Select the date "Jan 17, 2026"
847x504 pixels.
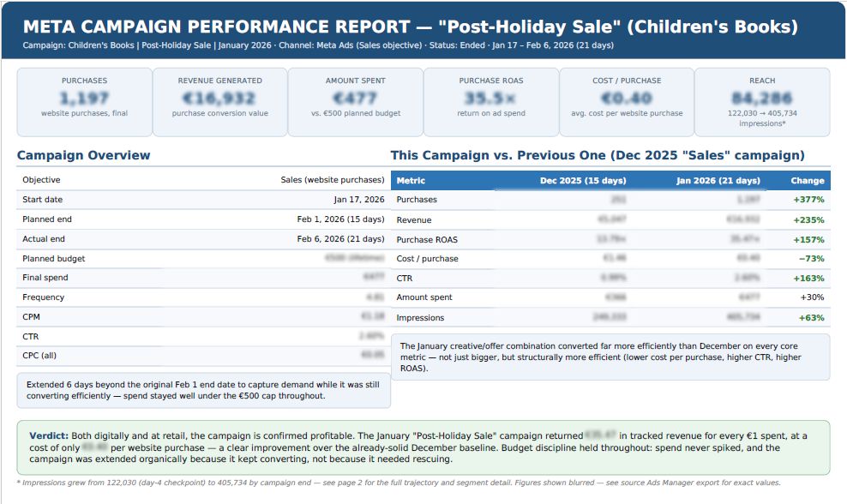(359, 200)
